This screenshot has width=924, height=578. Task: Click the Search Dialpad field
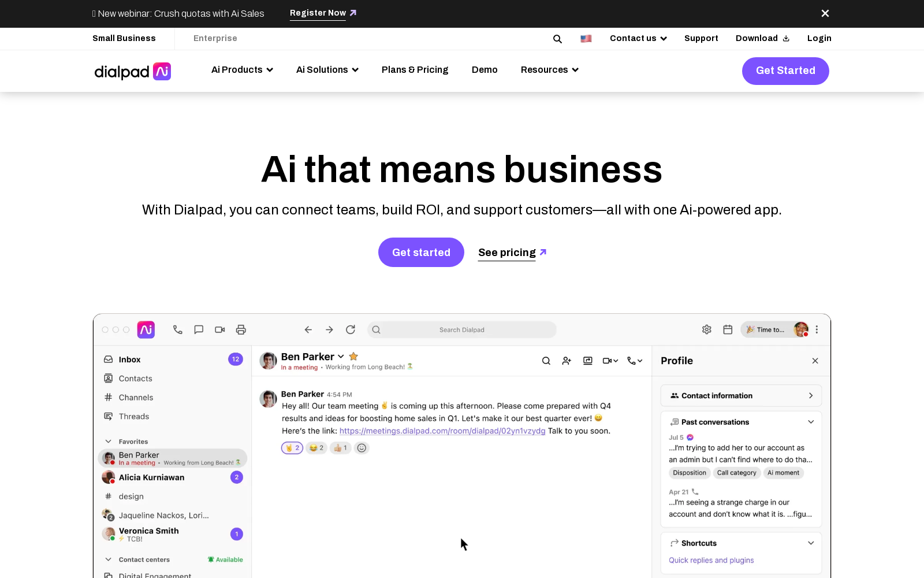462,330
